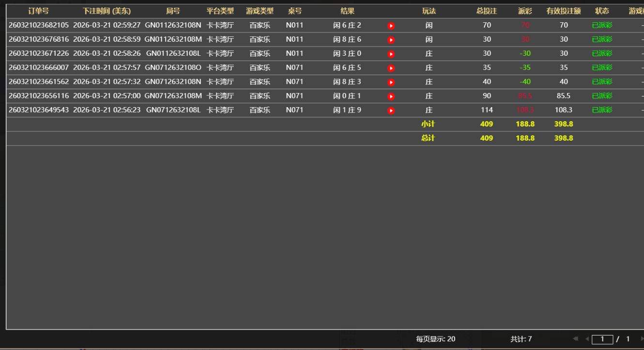Screen dimensions: 644x350
Task: Click the 已派彩 status on the first row
Action: pos(602,25)
